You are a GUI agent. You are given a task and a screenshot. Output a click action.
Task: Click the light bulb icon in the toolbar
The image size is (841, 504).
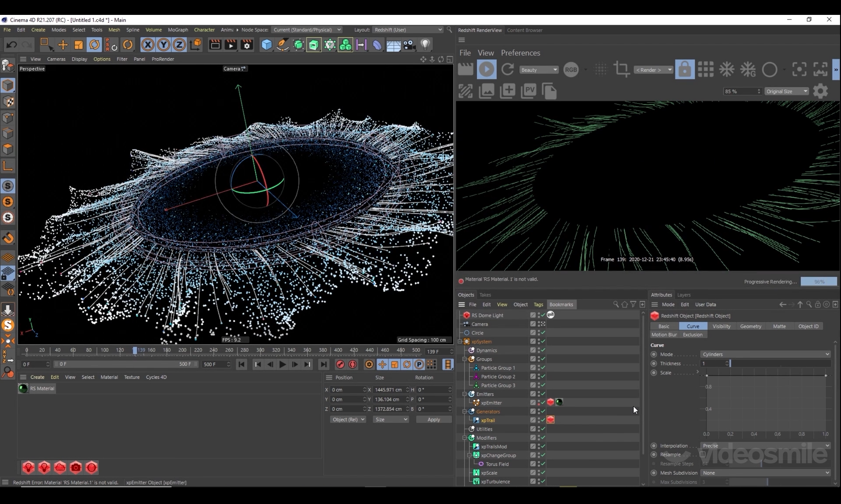click(x=425, y=45)
